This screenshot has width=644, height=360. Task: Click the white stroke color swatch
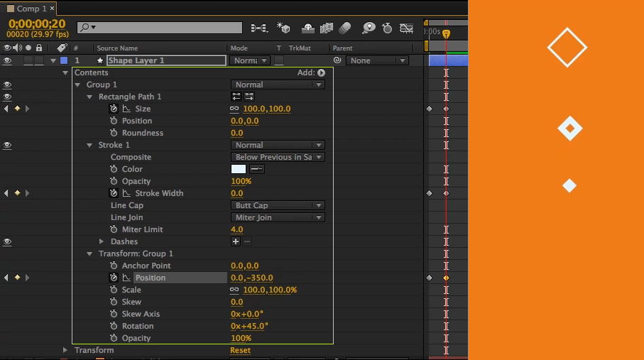238,169
